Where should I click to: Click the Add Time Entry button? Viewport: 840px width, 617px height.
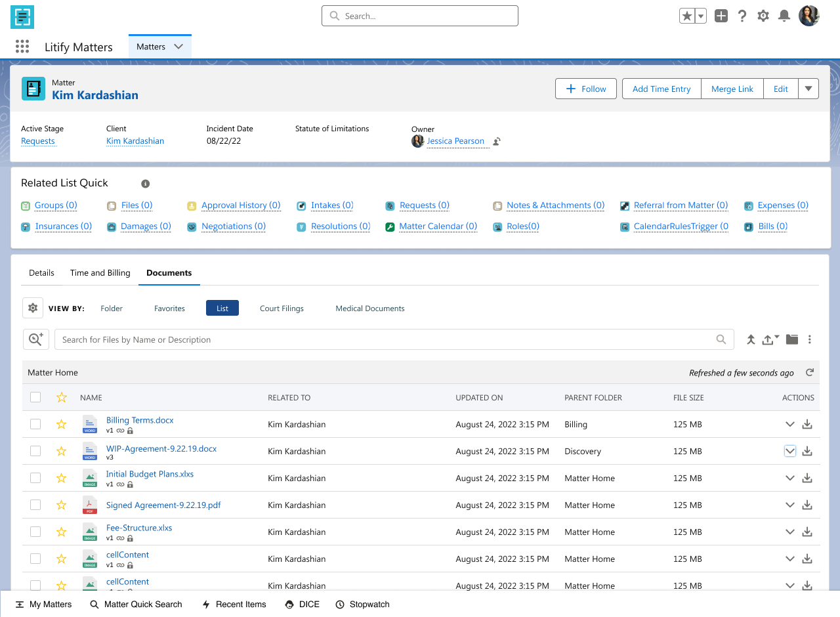(x=661, y=89)
